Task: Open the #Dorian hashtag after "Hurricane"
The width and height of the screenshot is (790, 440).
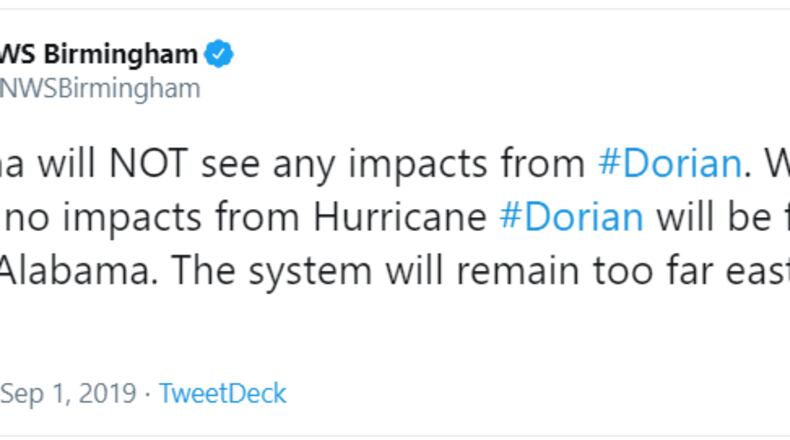Action: click(571, 216)
